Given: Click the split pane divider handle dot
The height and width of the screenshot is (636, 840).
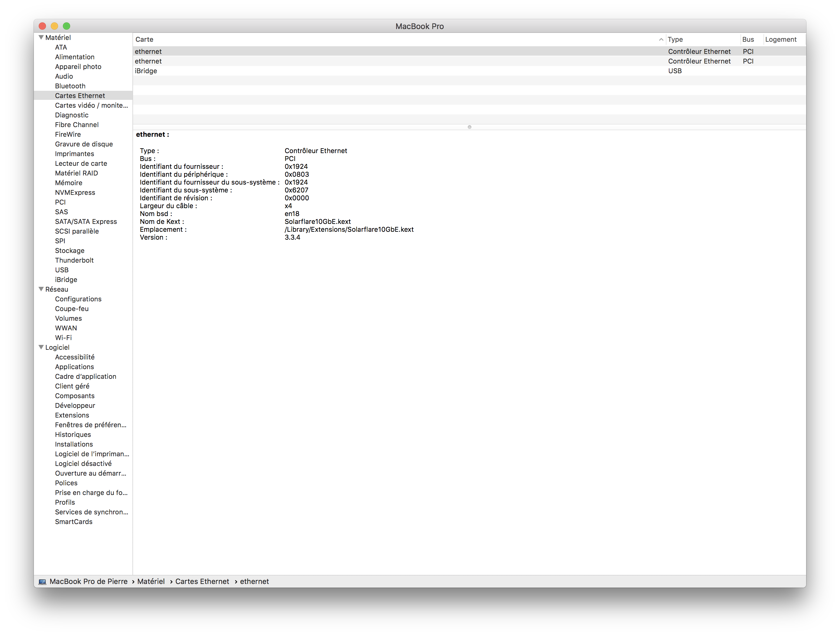Looking at the screenshot, I should [x=469, y=127].
